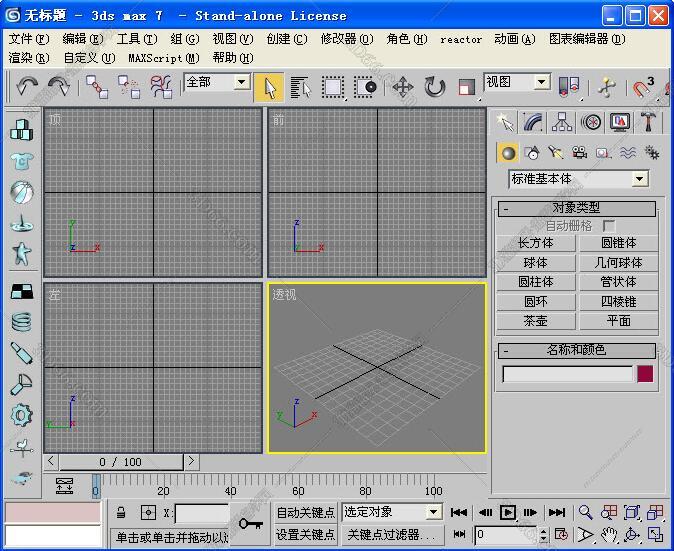Select the Select Object arrow tool
This screenshot has height=551, width=674.
(269, 87)
